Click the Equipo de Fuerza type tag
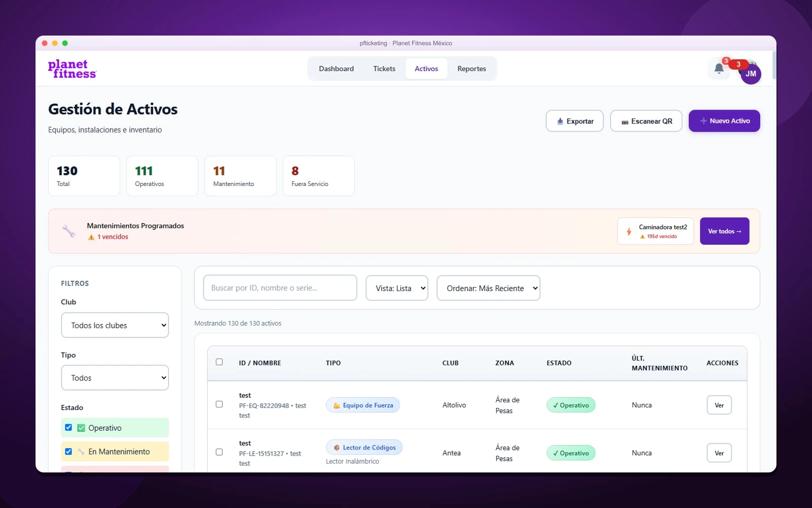Viewport: 812px width, 508px height. pyautogui.click(x=363, y=405)
